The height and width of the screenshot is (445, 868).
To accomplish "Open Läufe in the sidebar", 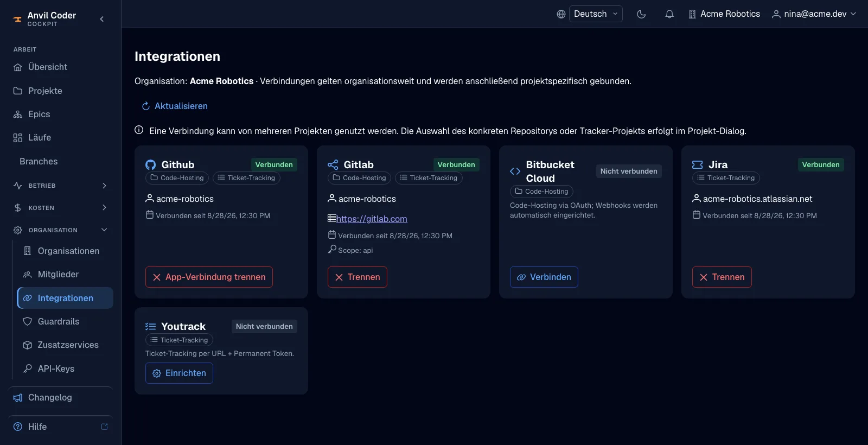I will click(61, 138).
